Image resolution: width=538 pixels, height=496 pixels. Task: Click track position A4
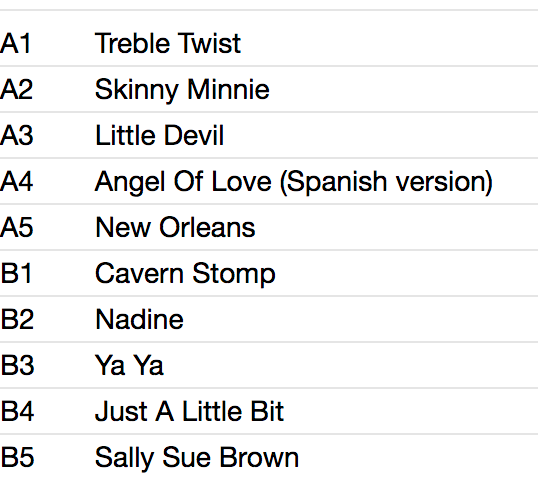(16, 181)
